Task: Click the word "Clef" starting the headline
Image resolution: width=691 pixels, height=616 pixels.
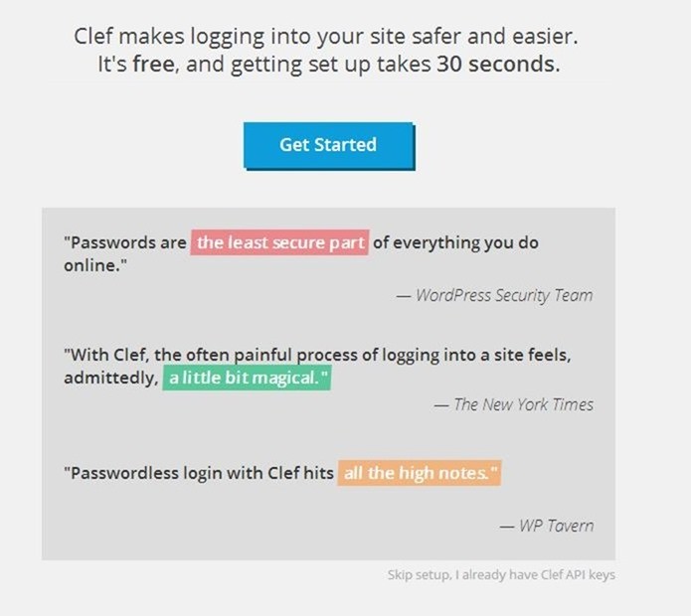Action: coord(93,36)
